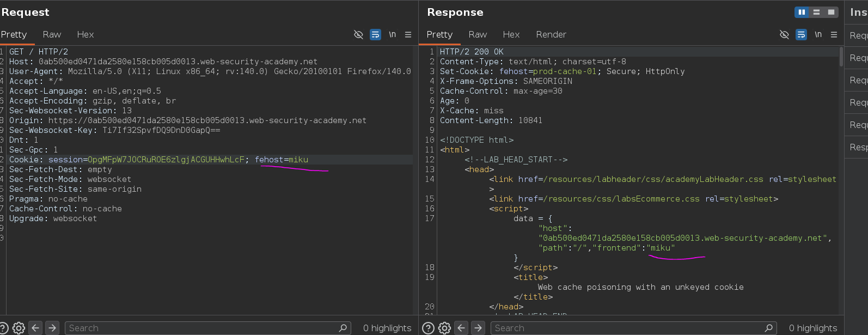Toggle line wrap icon in Response panel
Viewport: 868px width, 335px height.
click(x=801, y=34)
